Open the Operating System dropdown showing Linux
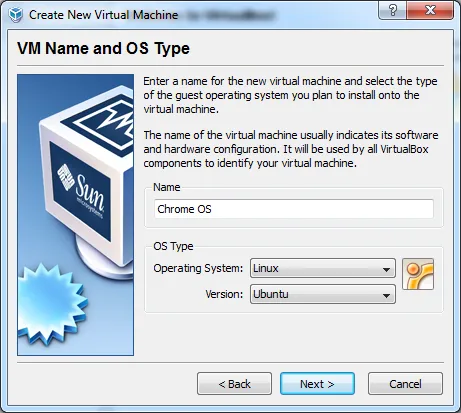This screenshot has width=461, height=413. (x=323, y=268)
